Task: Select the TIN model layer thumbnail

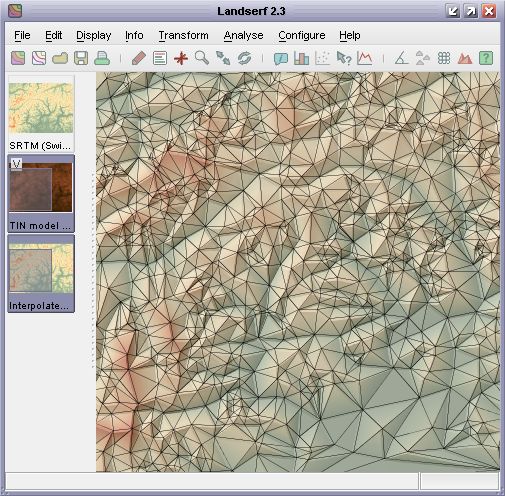Action: (x=41, y=193)
